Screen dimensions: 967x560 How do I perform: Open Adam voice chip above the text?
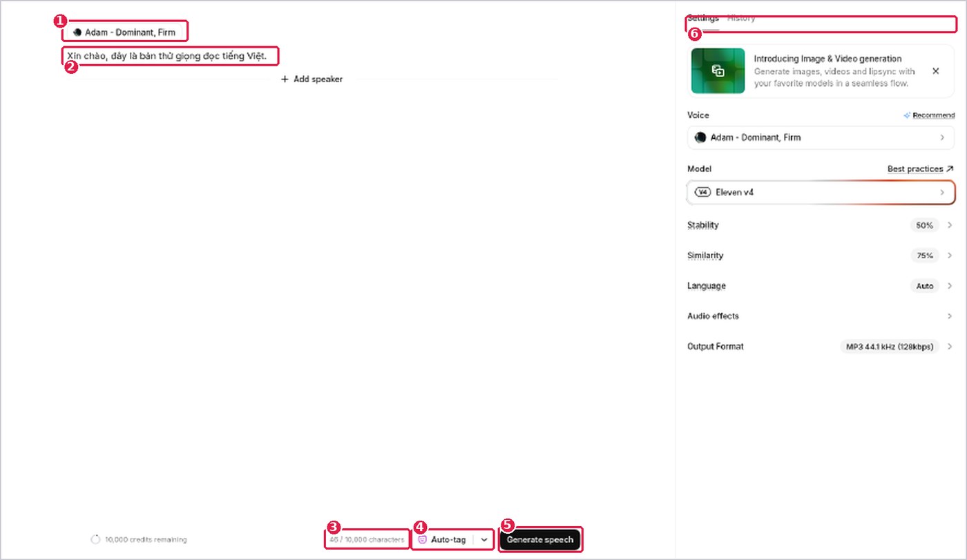(x=125, y=32)
